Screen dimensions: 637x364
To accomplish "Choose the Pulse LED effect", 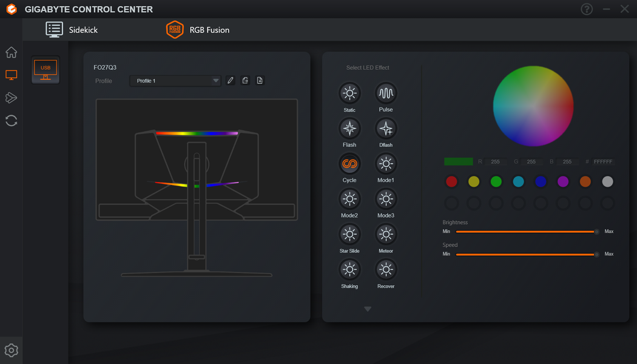I will click(385, 93).
